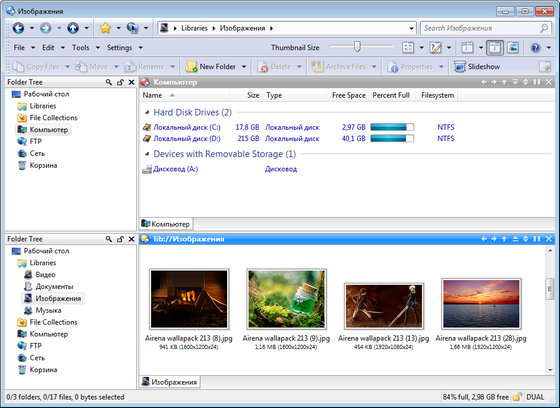Click the padlock icon in the status bar
The height and width of the screenshot is (408, 560).
517,397
